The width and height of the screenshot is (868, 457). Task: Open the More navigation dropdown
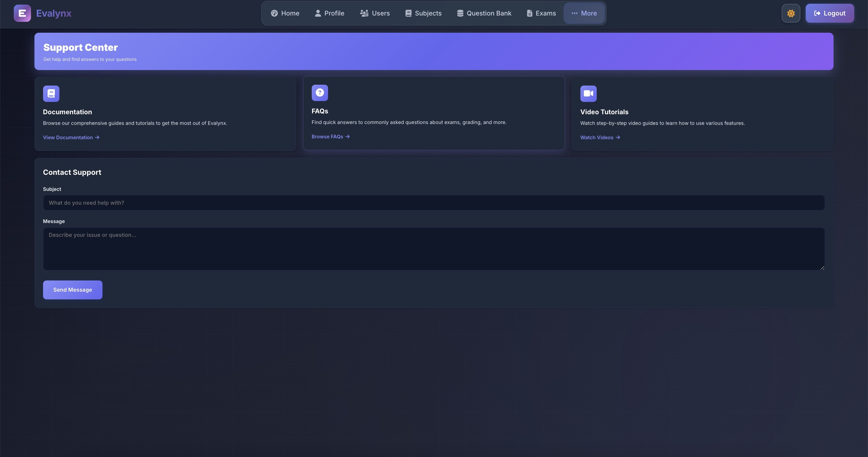coord(584,13)
